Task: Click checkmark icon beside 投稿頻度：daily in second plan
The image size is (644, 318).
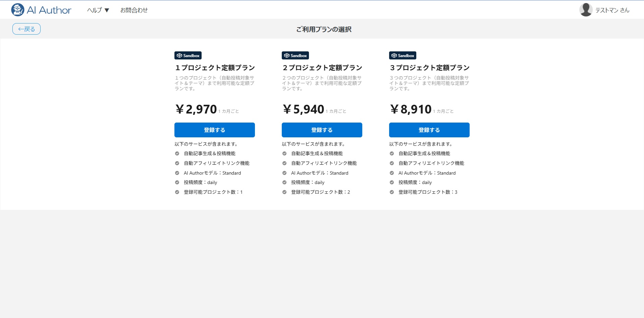Action: 284,182
